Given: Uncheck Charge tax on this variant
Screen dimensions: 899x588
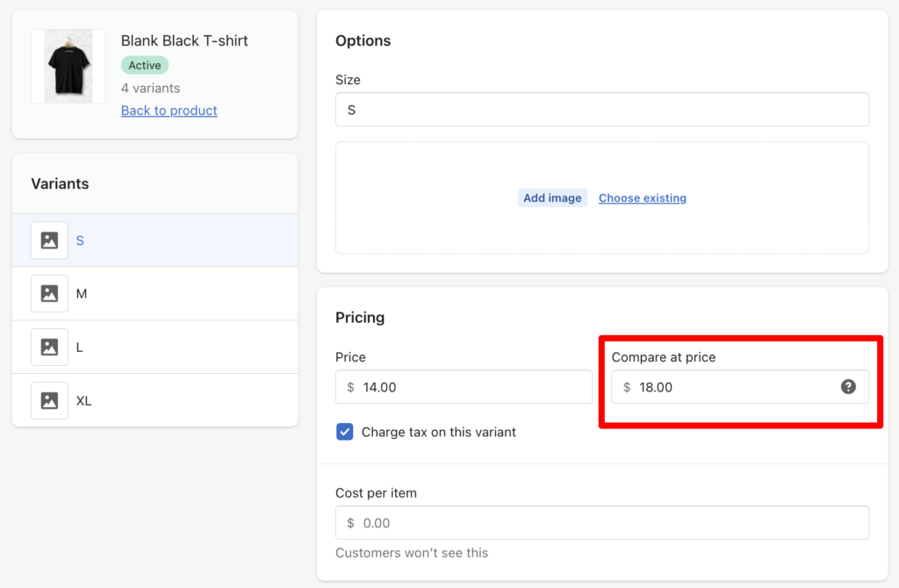Looking at the screenshot, I should coord(344,432).
